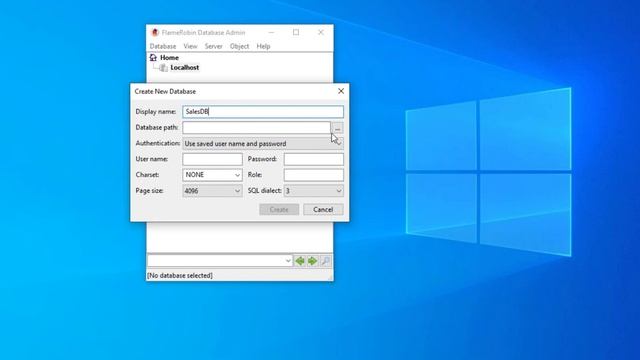Click the FlameRobin app icon in title bar
Viewport: 640px width, 360px height.
[x=155, y=32]
